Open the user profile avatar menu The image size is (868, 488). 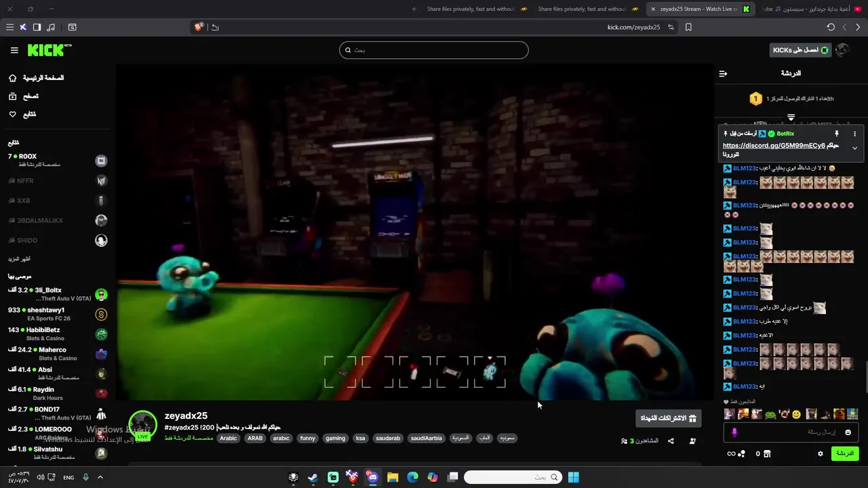coord(842,50)
